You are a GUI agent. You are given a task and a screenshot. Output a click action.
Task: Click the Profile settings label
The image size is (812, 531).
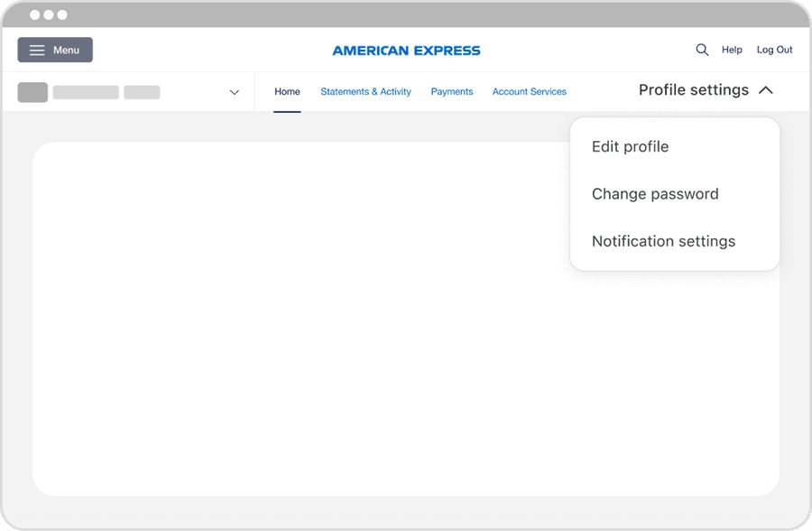click(x=693, y=90)
